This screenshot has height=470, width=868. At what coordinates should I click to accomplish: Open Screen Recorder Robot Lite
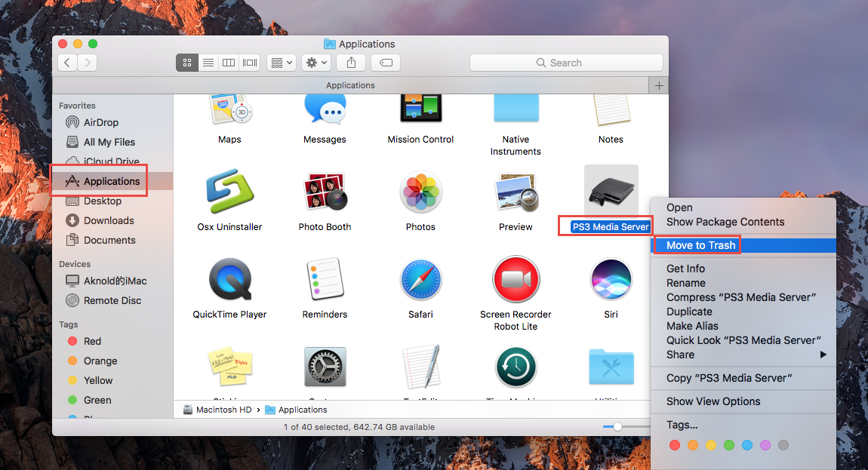pos(516,279)
